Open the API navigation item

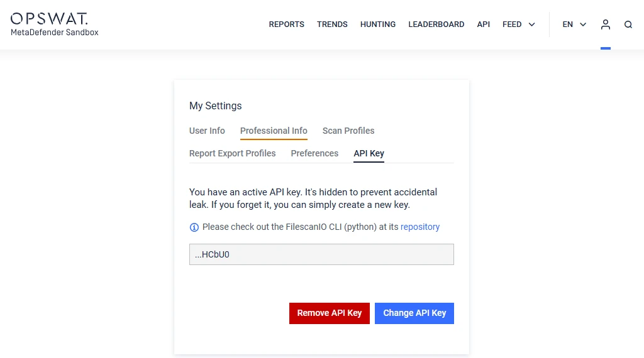pos(484,24)
